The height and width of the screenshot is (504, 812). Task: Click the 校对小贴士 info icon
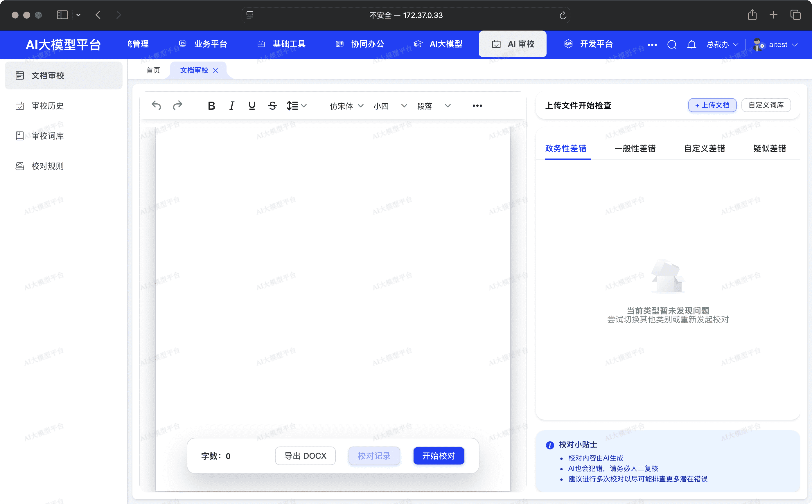click(x=550, y=445)
